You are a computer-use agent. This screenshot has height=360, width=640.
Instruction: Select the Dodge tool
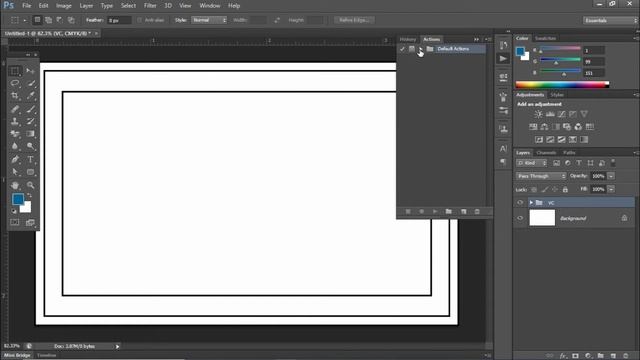[x=31, y=146]
